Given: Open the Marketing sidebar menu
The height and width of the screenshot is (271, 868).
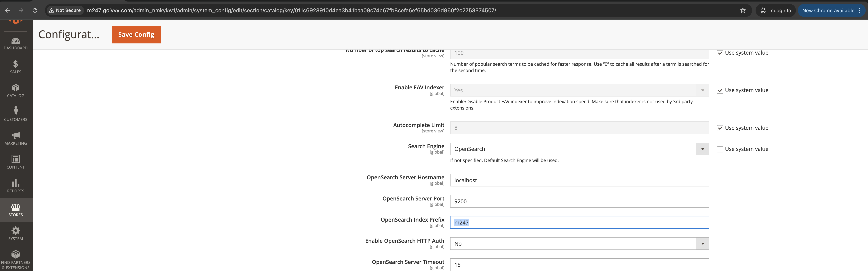Looking at the screenshot, I should coord(16,138).
